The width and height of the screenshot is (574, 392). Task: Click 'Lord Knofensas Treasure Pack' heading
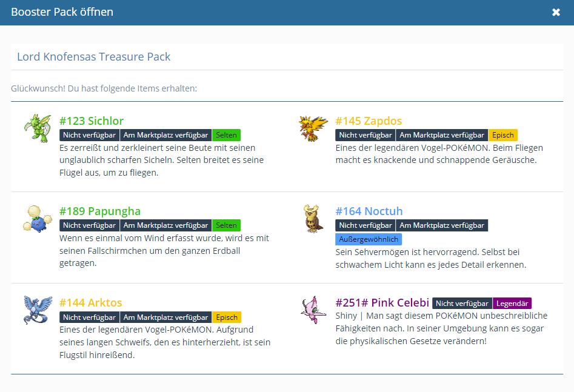(x=94, y=57)
